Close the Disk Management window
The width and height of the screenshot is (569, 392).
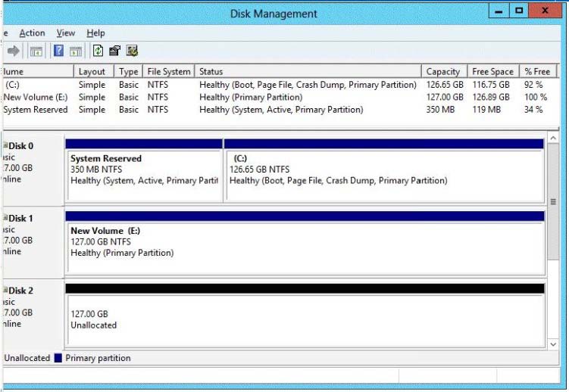[x=545, y=11]
